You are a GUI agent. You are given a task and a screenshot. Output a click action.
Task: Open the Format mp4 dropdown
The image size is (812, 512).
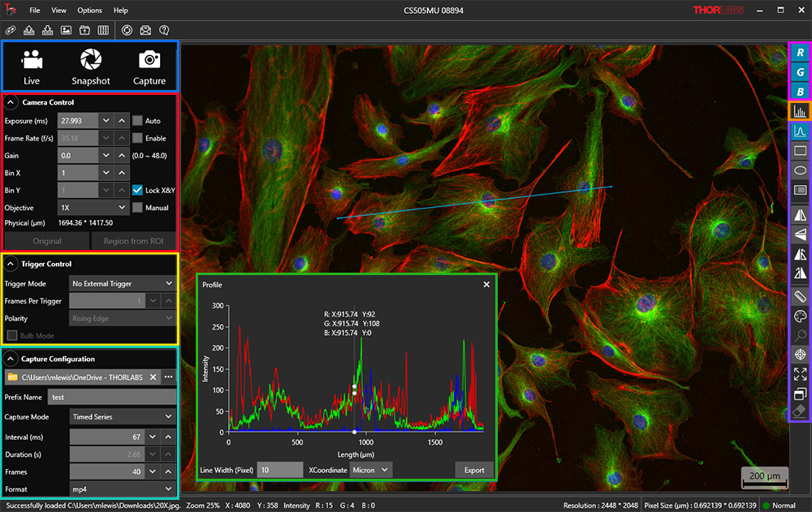[123, 489]
